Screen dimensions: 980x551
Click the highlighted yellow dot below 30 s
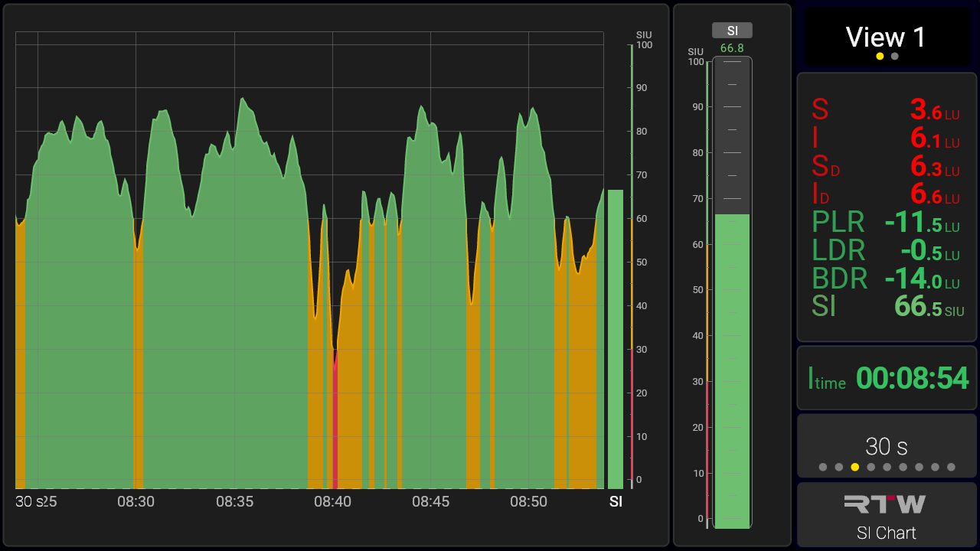(x=855, y=467)
